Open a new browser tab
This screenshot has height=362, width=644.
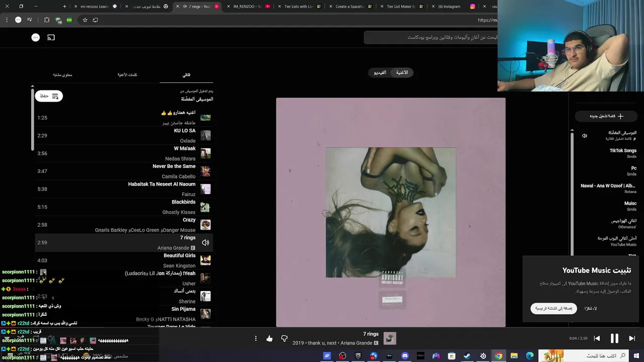[x=64, y=6]
